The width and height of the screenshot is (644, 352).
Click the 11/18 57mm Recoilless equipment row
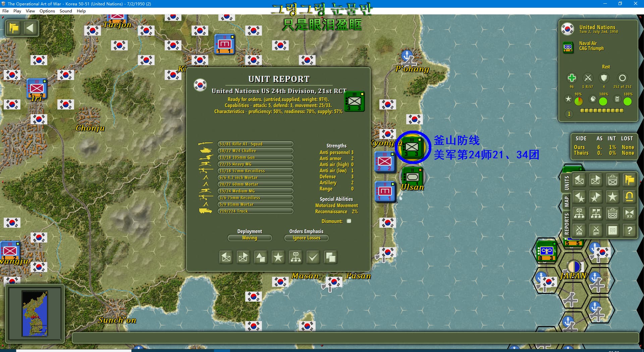[255, 171]
